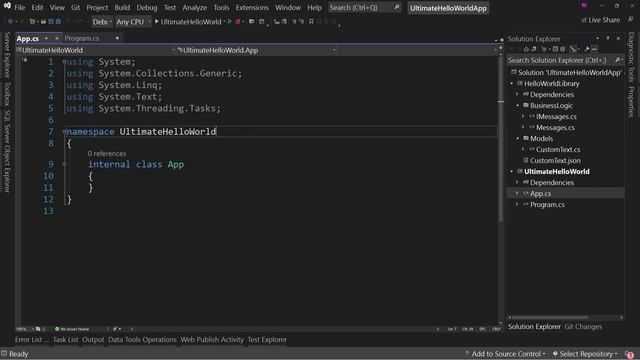
Task: Click the Live Share button
Action: (600, 20)
